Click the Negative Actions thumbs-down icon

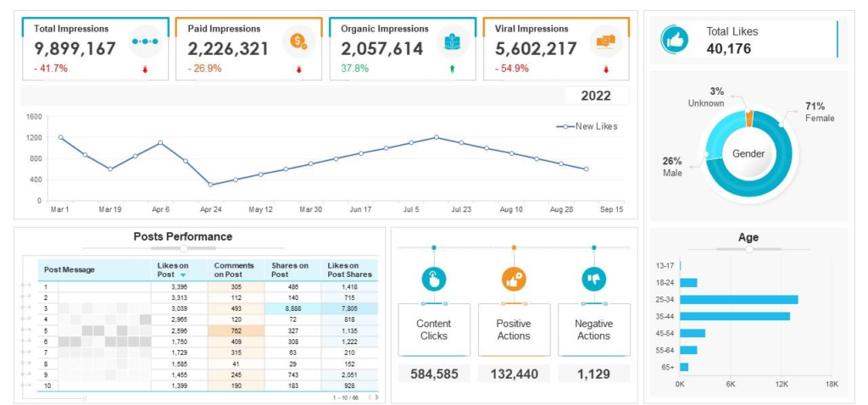593,278
